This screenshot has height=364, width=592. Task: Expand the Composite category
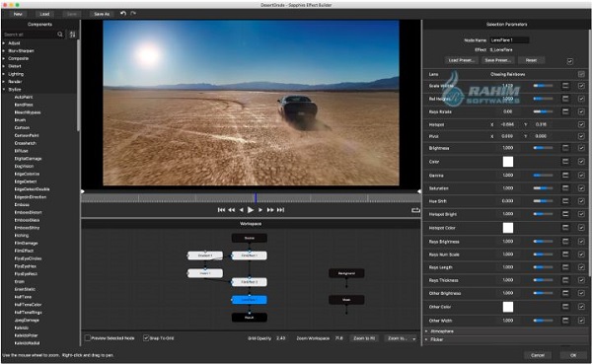point(4,58)
